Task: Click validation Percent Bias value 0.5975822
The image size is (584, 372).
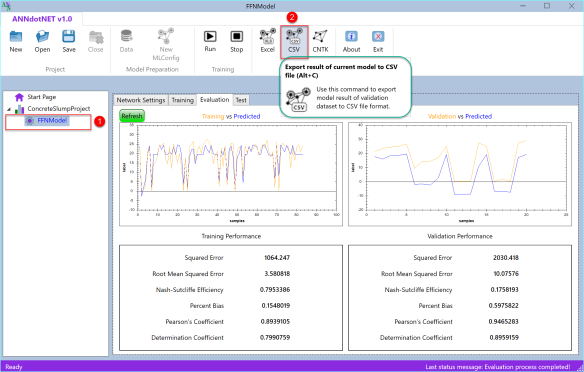Action: [x=504, y=306]
